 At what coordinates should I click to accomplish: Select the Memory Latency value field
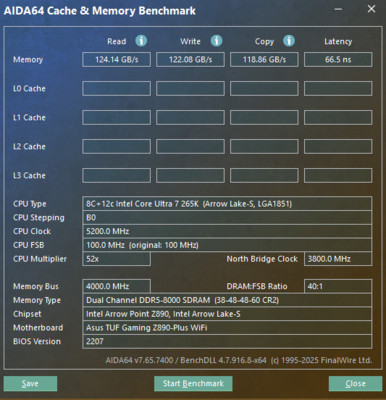coord(338,60)
